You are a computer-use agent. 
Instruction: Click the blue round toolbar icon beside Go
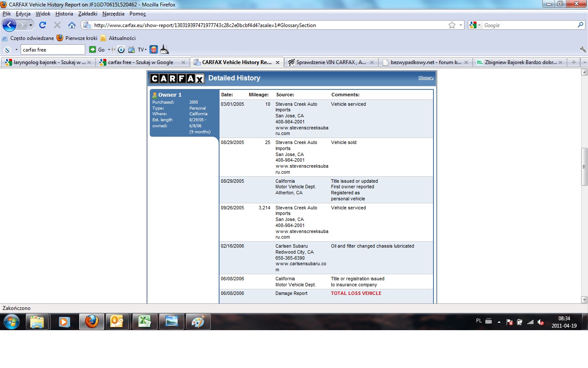pos(121,49)
